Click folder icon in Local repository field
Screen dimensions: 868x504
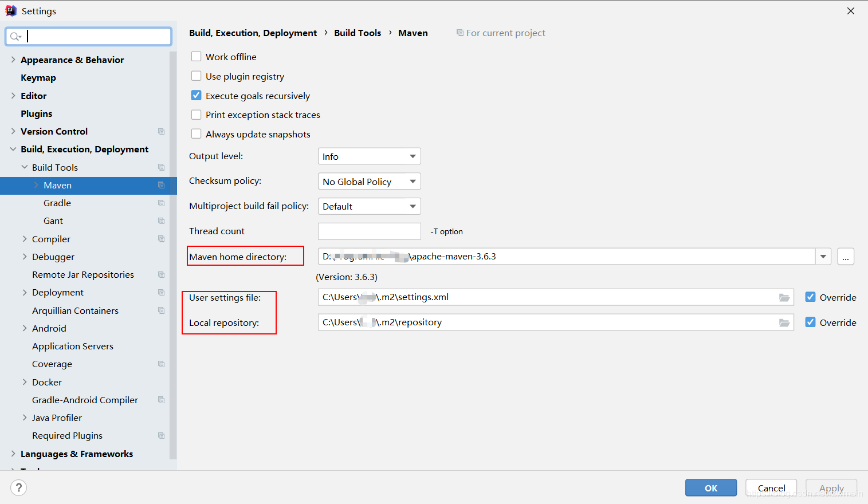784,322
